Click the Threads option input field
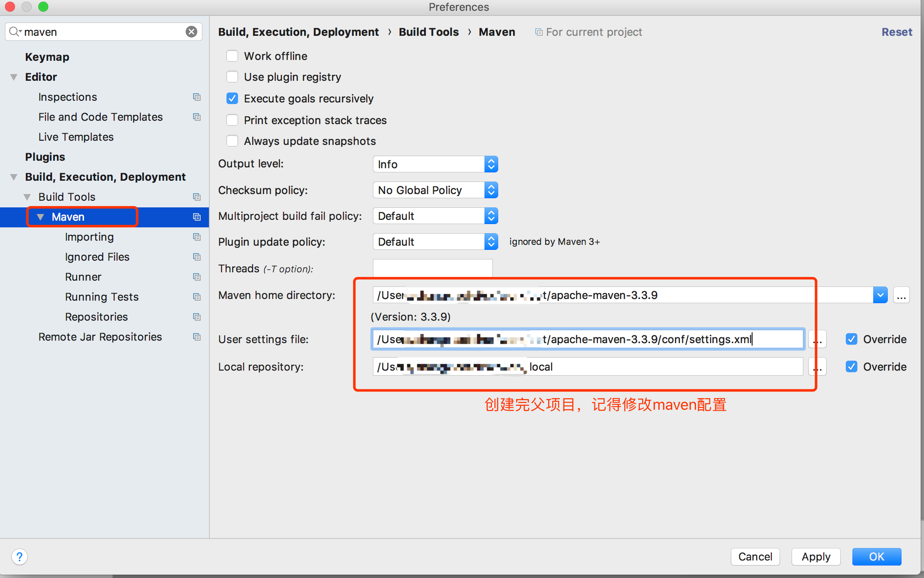The image size is (924, 578). 432,268
